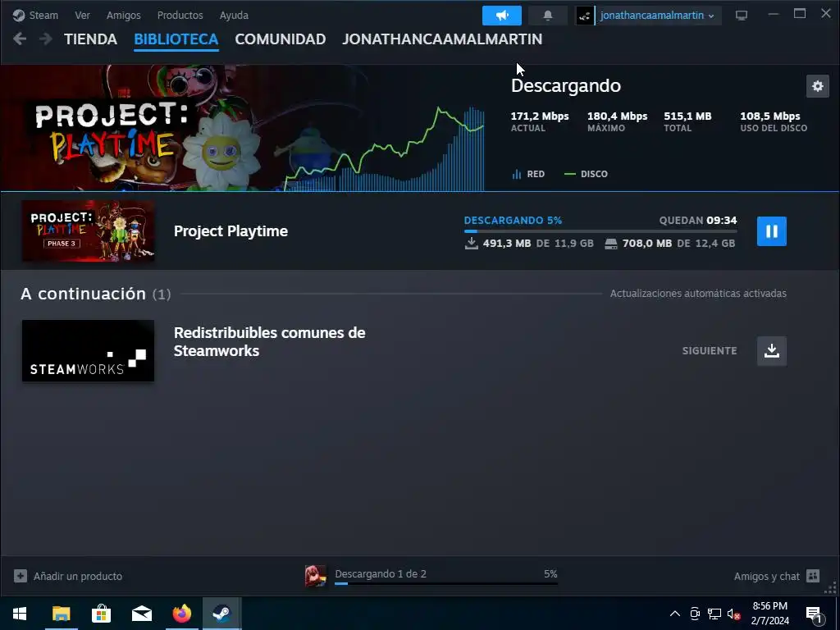This screenshot has width=840, height=630.
Task: Open the Ayuda menu
Action: tap(234, 15)
